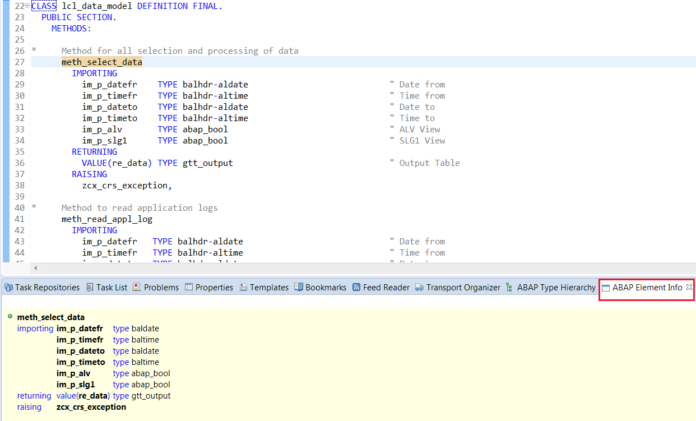Click im_p_alv in Element Info panel
This screenshot has width=696, height=421.
(73, 373)
